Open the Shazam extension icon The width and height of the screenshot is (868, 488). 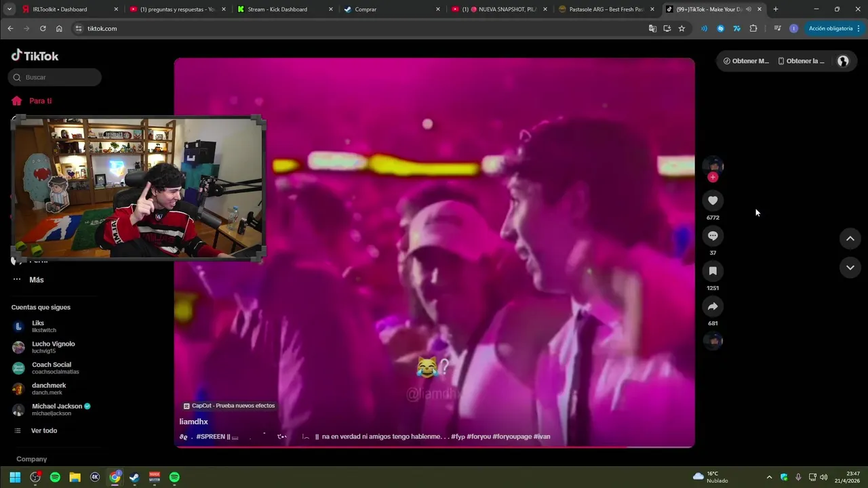720,28
